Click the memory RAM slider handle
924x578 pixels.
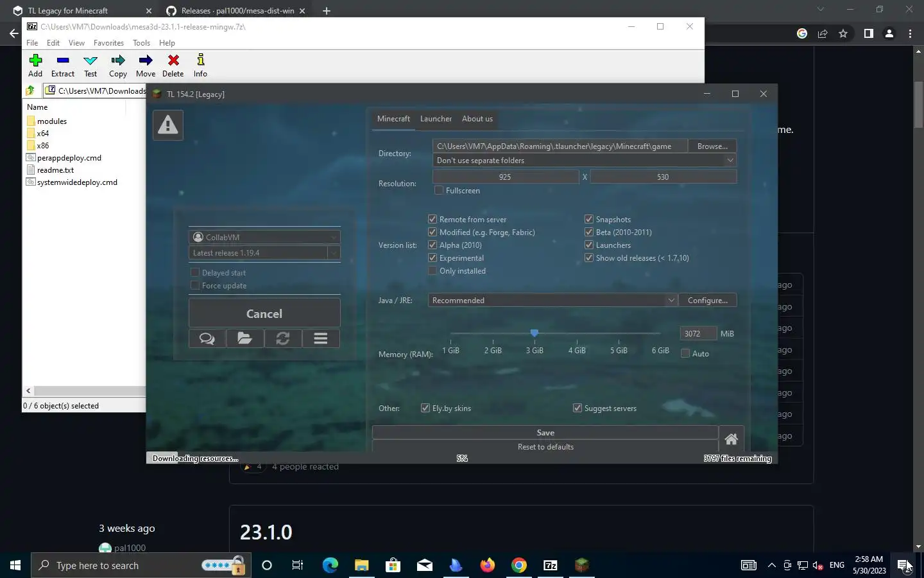tap(534, 333)
